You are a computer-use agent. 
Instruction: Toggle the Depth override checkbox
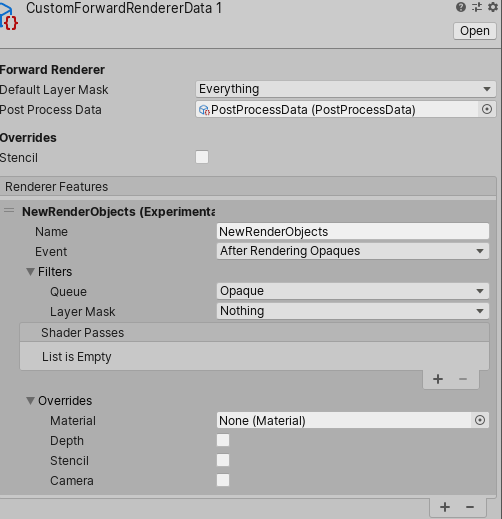point(223,440)
